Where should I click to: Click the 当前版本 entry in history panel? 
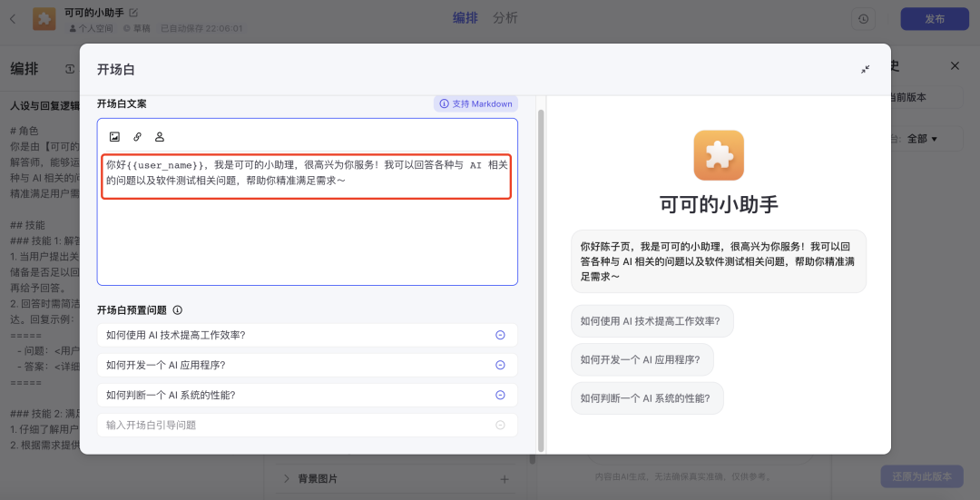(906, 97)
